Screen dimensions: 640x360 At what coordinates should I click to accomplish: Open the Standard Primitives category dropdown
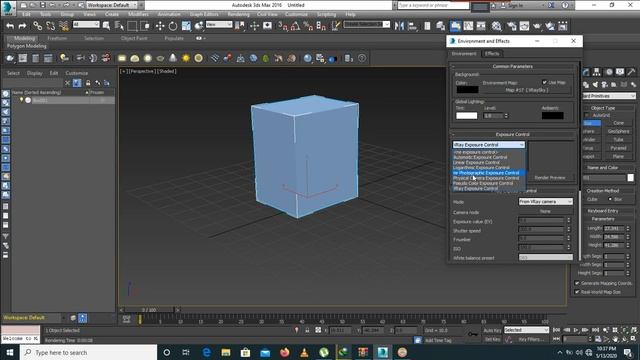click(x=609, y=96)
